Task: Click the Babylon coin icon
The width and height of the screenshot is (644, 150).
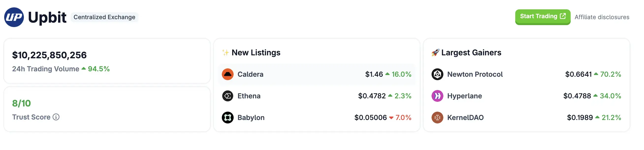Action: click(x=227, y=118)
